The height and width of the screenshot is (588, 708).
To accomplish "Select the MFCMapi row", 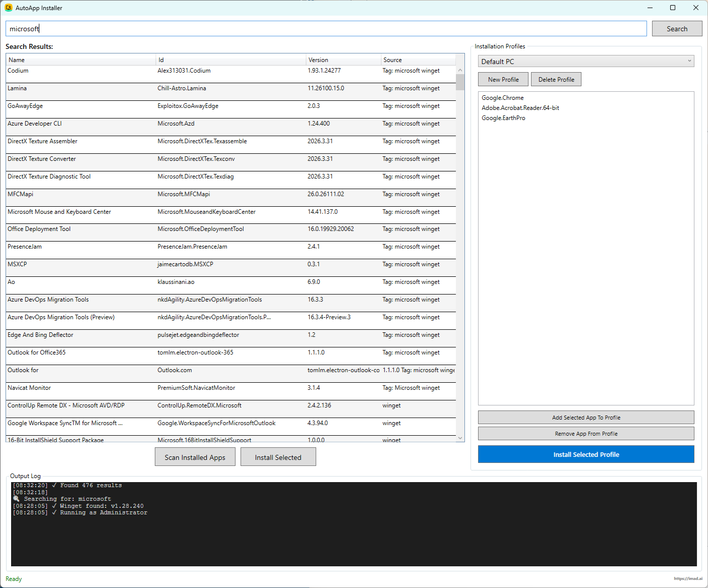I will 231,198.
